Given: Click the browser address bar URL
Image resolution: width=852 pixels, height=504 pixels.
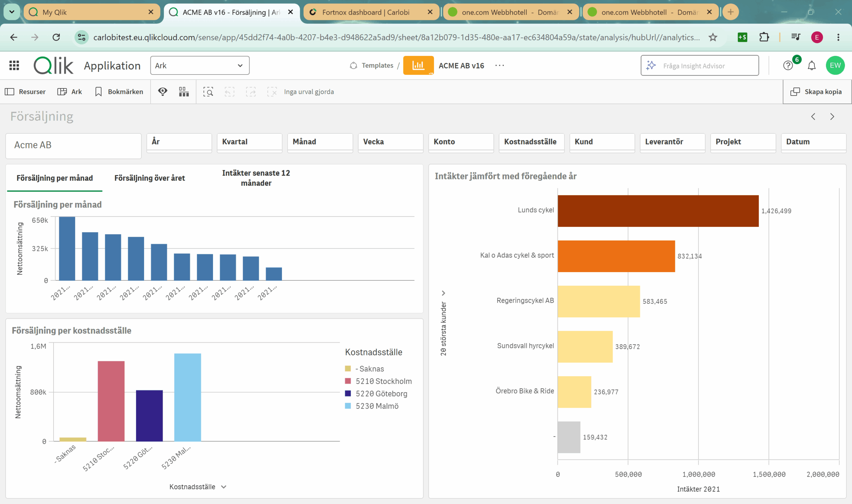Looking at the screenshot, I should click(396, 37).
